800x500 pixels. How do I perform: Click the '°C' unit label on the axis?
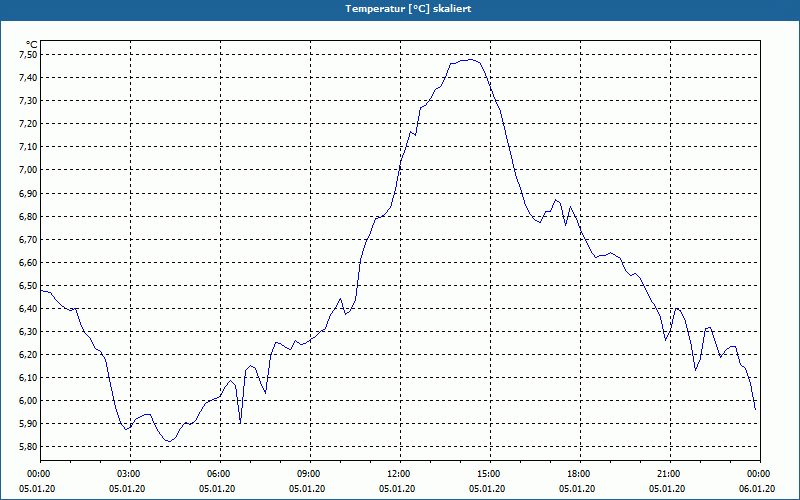click(31, 45)
